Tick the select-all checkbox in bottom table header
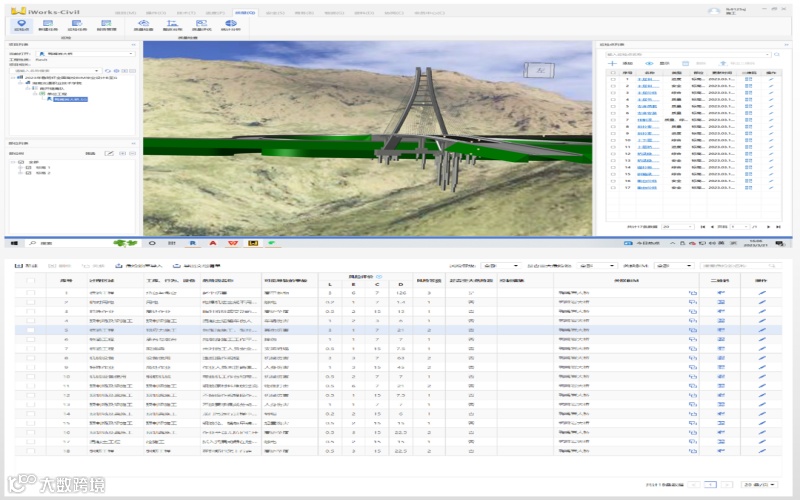 (x=30, y=280)
